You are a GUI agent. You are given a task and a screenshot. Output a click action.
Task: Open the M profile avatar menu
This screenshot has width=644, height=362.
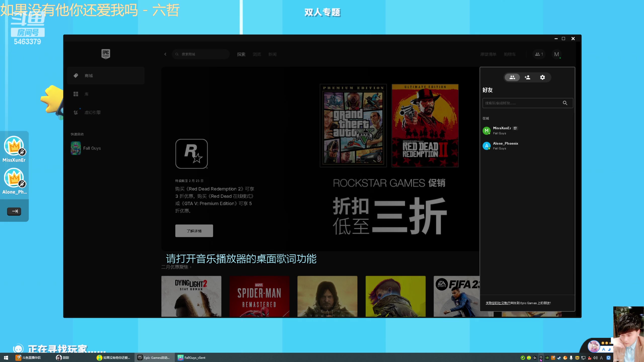tap(557, 54)
